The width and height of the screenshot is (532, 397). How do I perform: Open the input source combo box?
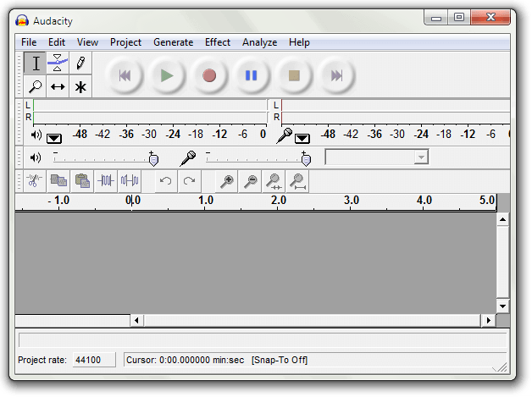click(377, 157)
